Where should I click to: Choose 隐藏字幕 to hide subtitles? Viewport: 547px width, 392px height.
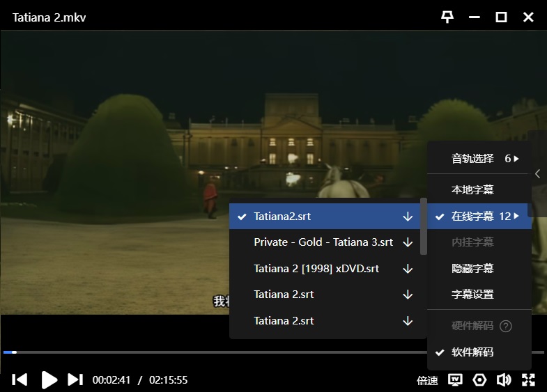[x=472, y=268]
